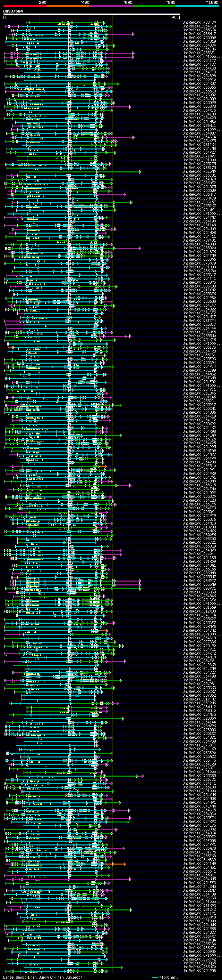Click the 483 query length end label
The height and width of the screenshot is (980, 222).
[x=175, y=17]
